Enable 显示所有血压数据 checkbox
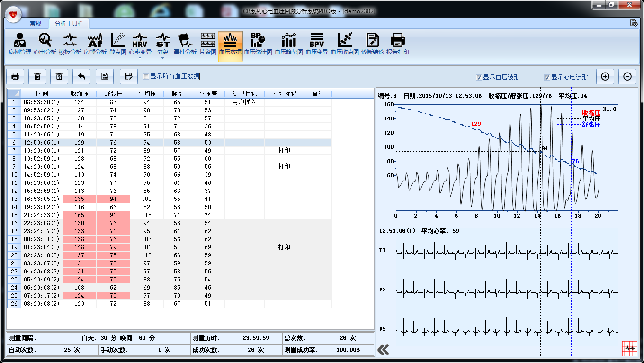This screenshot has height=363, width=644. pyautogui.click(x=147, y=76)
